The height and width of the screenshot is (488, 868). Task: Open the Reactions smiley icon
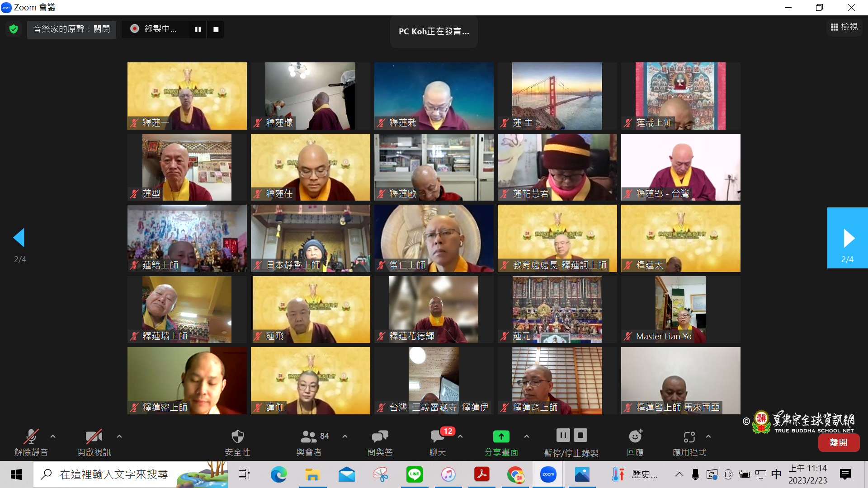click(x=635, y=437)
